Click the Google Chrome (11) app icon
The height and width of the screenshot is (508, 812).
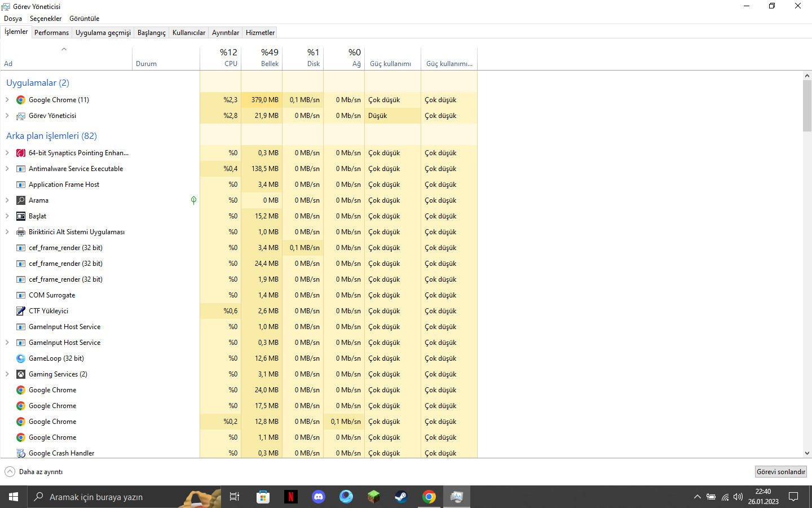21,100
